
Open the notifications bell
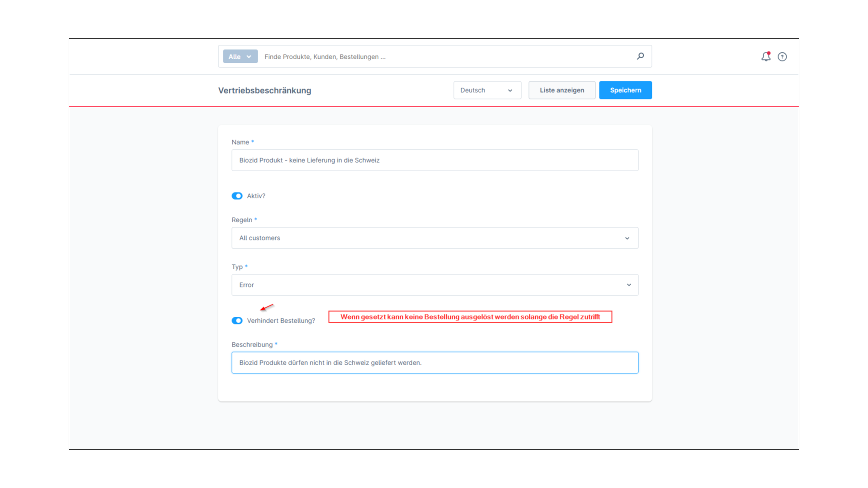(x=766, y=56)
